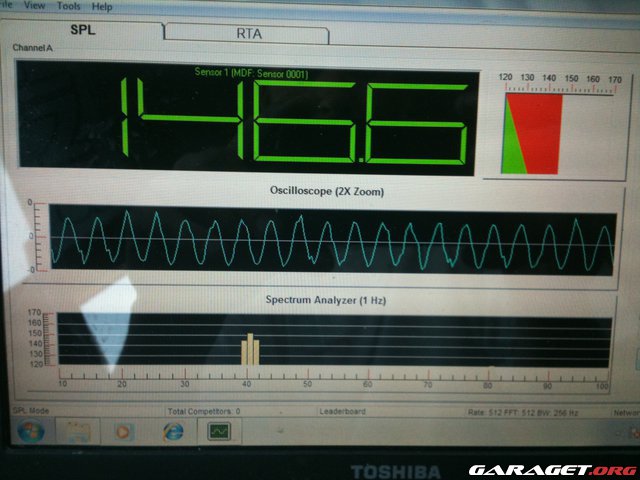Open Internet Explorer from taskbar
The width and height of the screenshot is (640, 480).
[172, 432]
